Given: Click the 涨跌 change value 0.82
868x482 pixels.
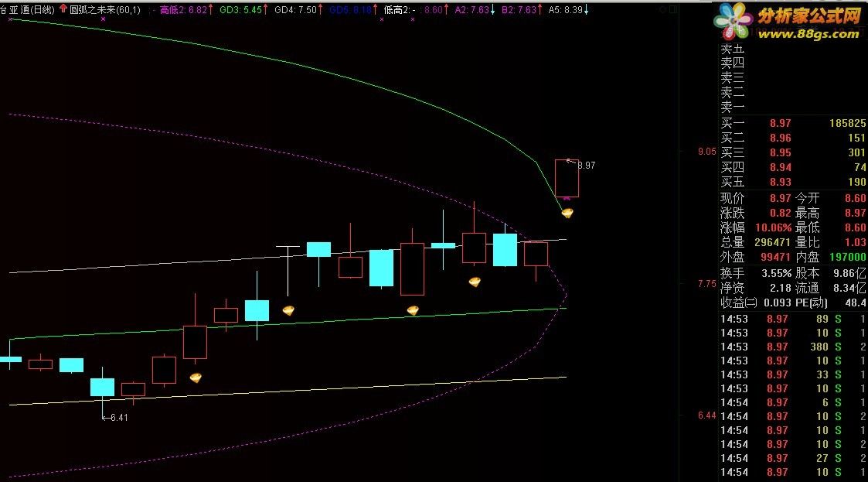Looking at the screenshot, I should point(780,213).
